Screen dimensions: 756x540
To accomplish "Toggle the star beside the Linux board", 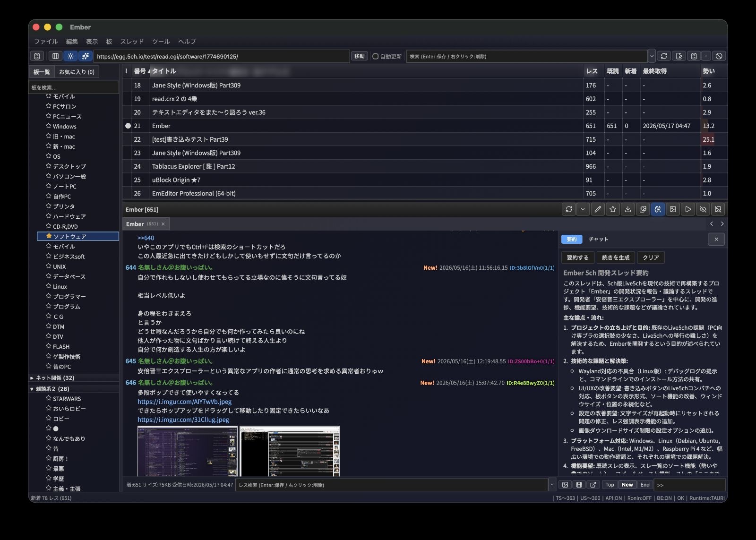I will click(x=48, y=286).
